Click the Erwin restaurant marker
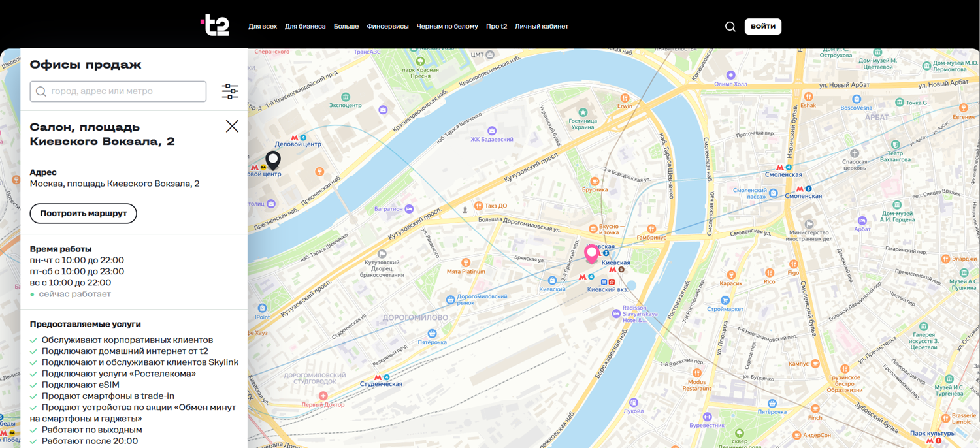The width and height of the screenshot is (980, 448). click(x=625, y=97)
